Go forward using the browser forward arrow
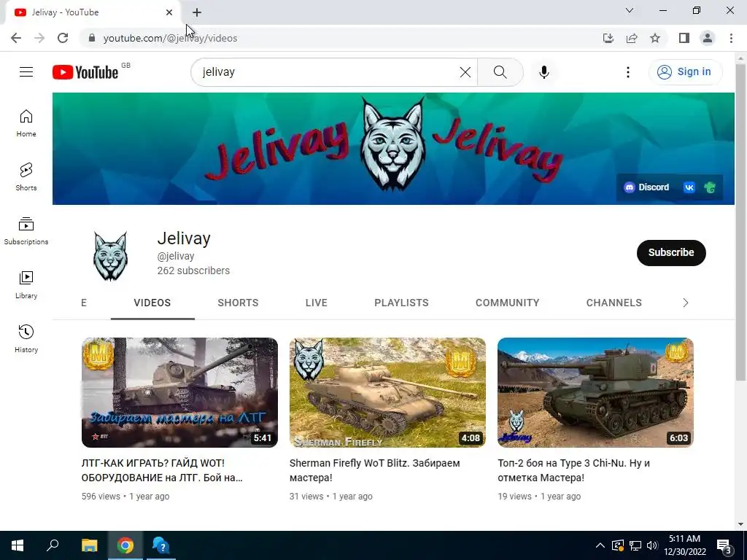747x560 pixels. click(39, 38)
